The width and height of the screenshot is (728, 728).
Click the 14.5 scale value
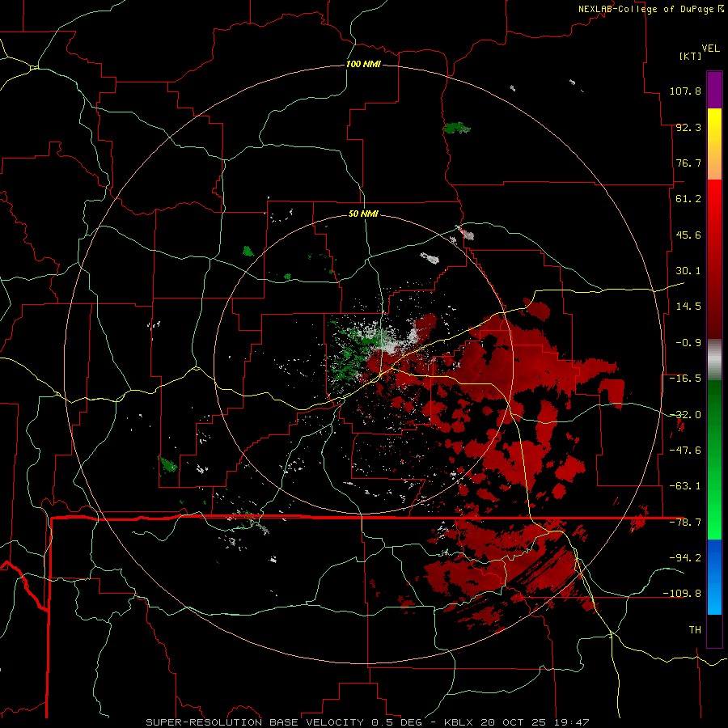coord(688,307)
